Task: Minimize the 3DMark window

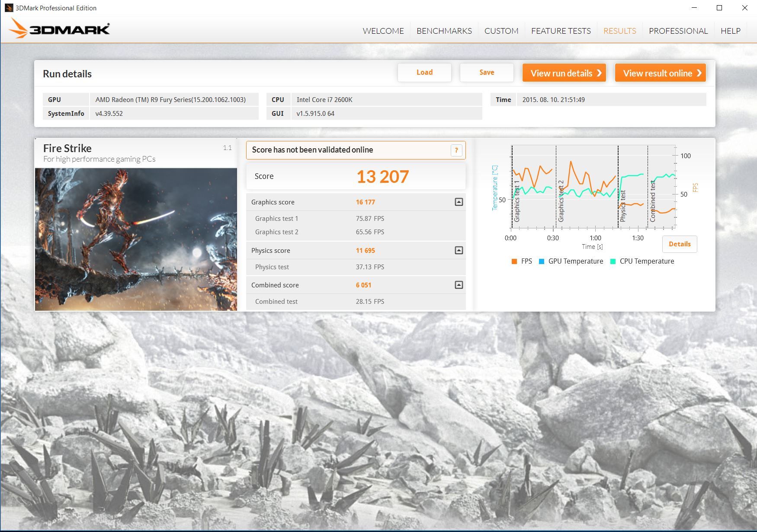Action: click(x=694, y=8)
